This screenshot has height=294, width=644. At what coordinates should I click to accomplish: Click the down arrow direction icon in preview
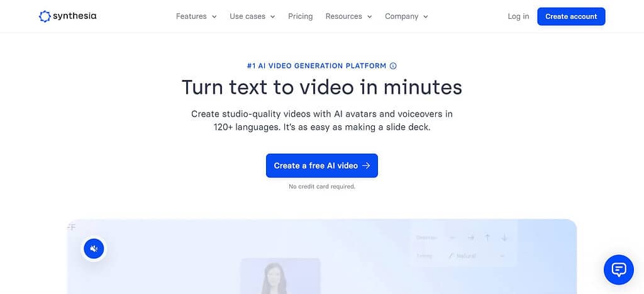504,238
